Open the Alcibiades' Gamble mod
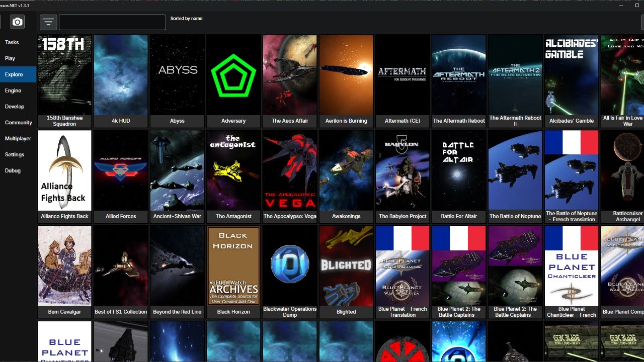 click(572, 80)
